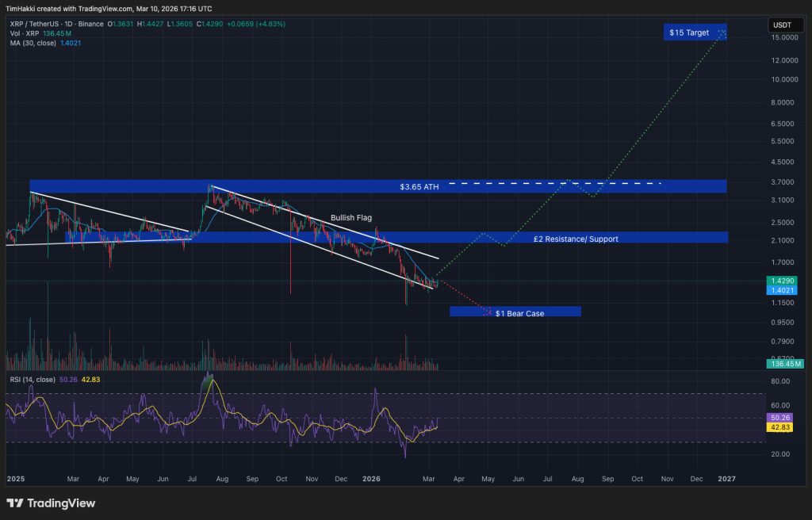Screen dimensions: 812x520
Task: Click the 15.0000 level on price axis
Action: point(783,37)
